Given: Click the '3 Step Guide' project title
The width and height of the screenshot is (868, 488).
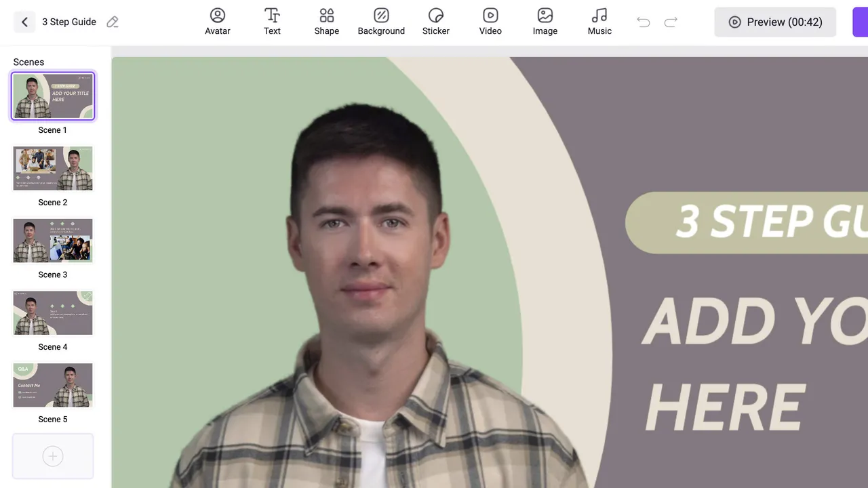Looking at the screenshot, I should 69,22.
